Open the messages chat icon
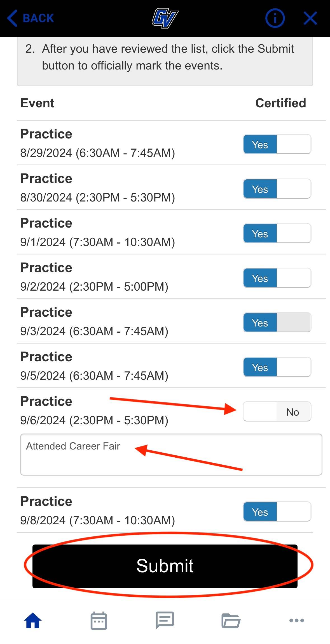The image size is (330, 644). point(165,620)
